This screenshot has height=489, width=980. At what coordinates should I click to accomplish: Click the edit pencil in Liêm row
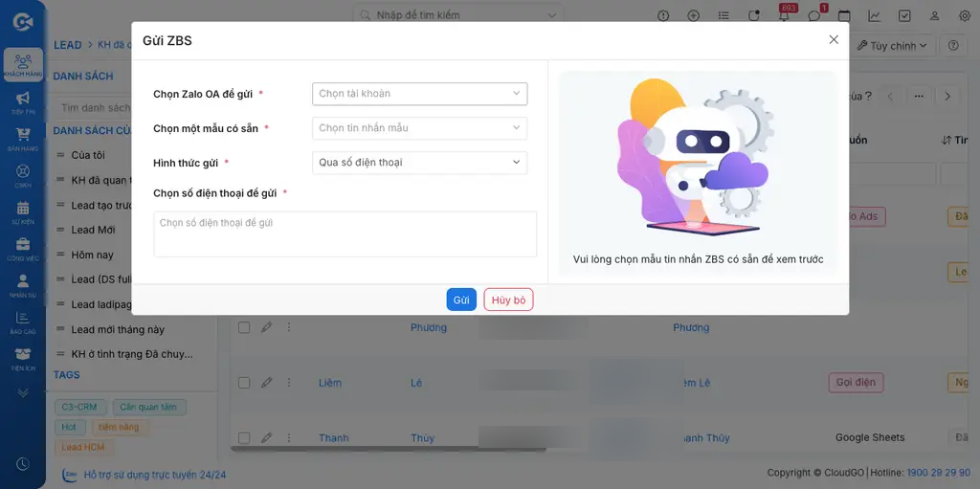click(266, 382)
